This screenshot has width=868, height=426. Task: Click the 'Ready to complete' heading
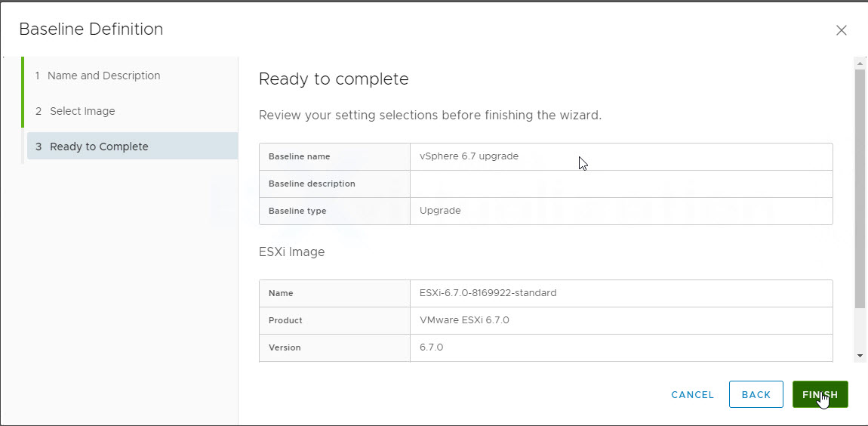point(334,79)
